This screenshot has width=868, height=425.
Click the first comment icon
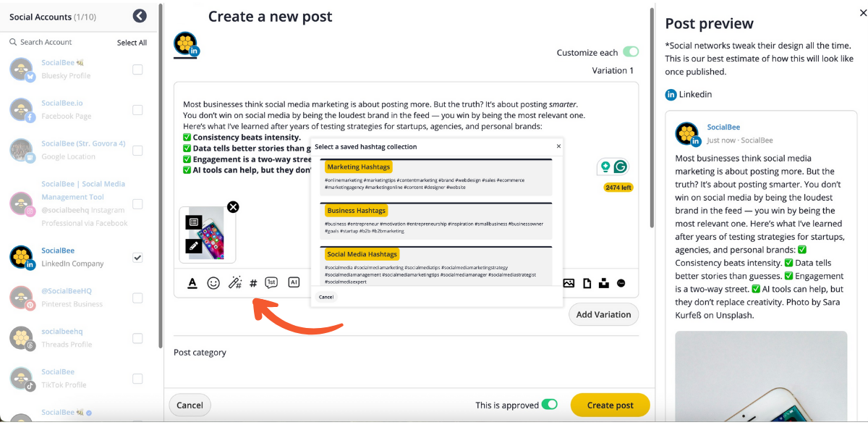271,283
